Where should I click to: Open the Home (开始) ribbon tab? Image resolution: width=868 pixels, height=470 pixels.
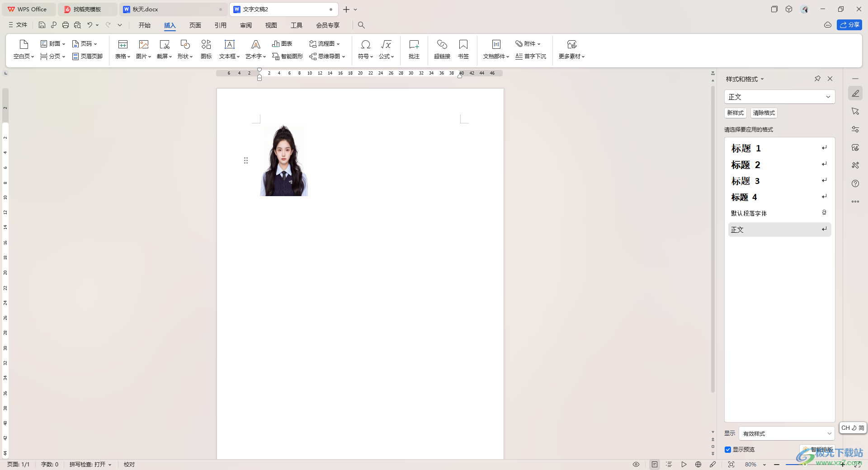click(x=145, y=25)
